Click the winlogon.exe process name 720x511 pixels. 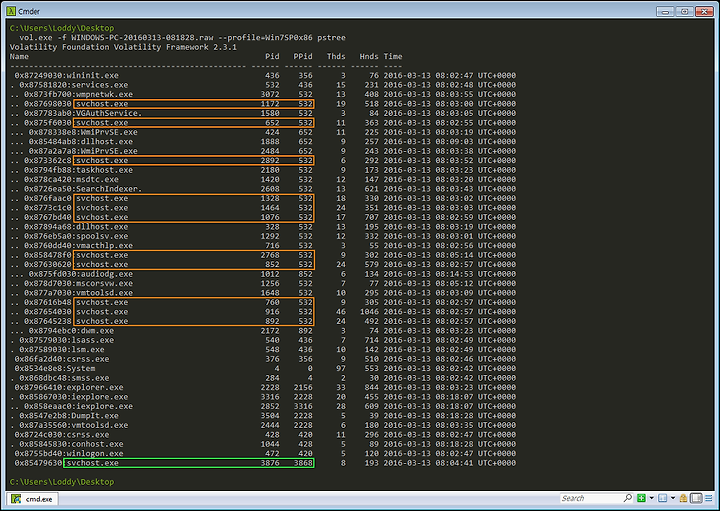(x=95, y=454)
